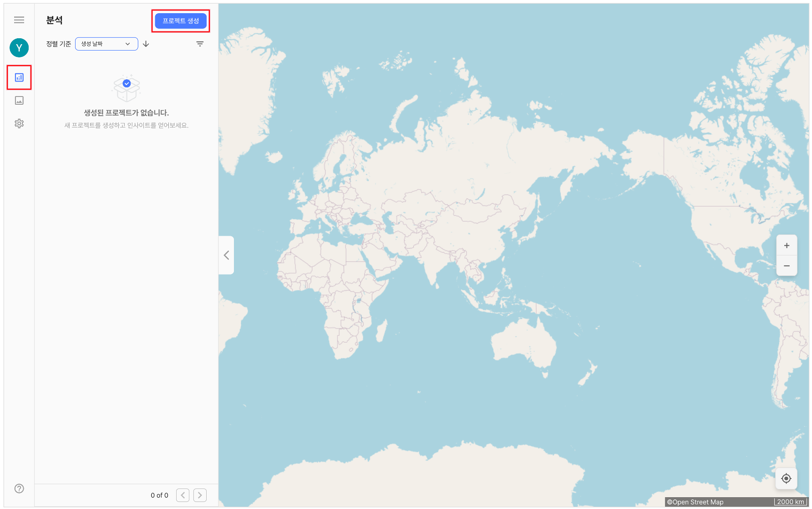
Task: Click the Y user avatar
Action: coord(19,48)
